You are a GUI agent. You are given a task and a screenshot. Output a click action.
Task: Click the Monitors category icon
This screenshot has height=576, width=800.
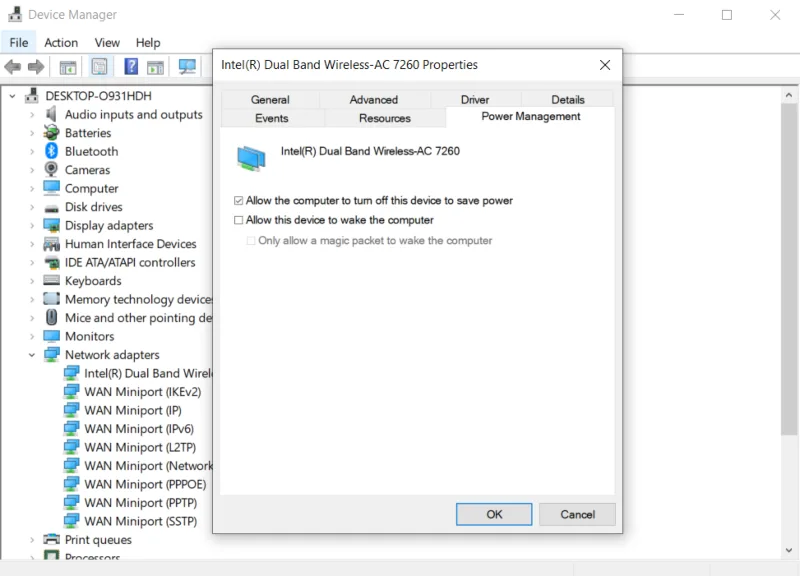point(51,336)
